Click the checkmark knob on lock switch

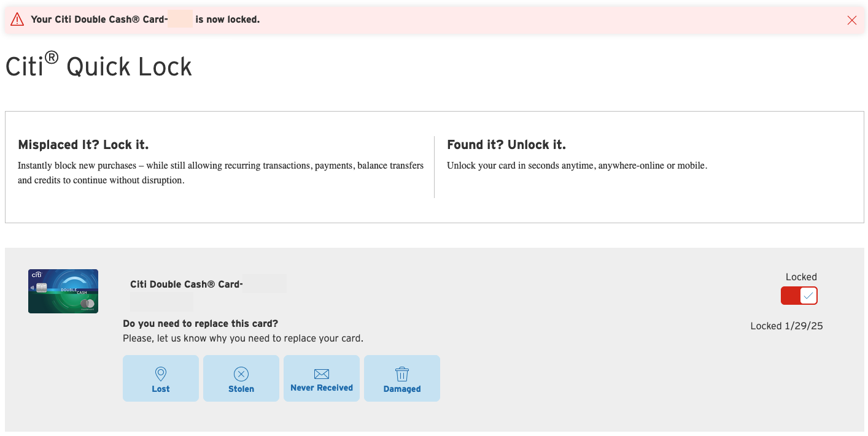(808, 296)
